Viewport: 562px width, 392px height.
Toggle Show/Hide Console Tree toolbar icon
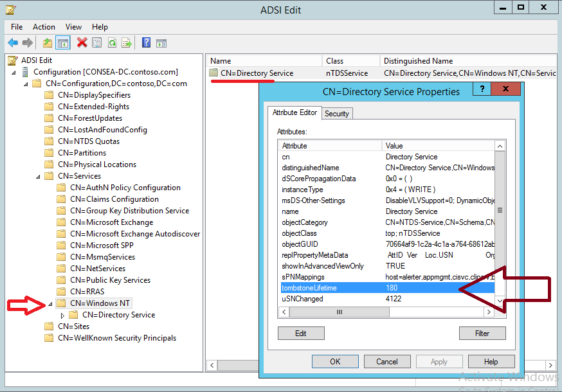click(x=63, y=43)
